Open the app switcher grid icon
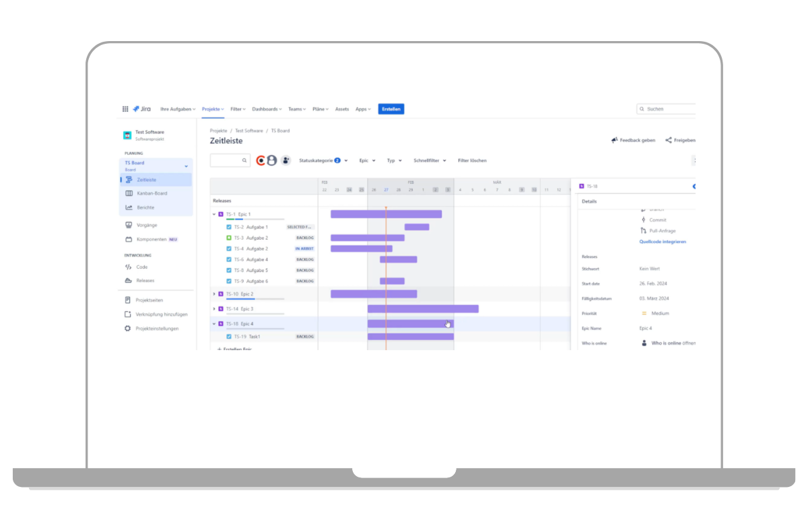 (x=125, y=109)
